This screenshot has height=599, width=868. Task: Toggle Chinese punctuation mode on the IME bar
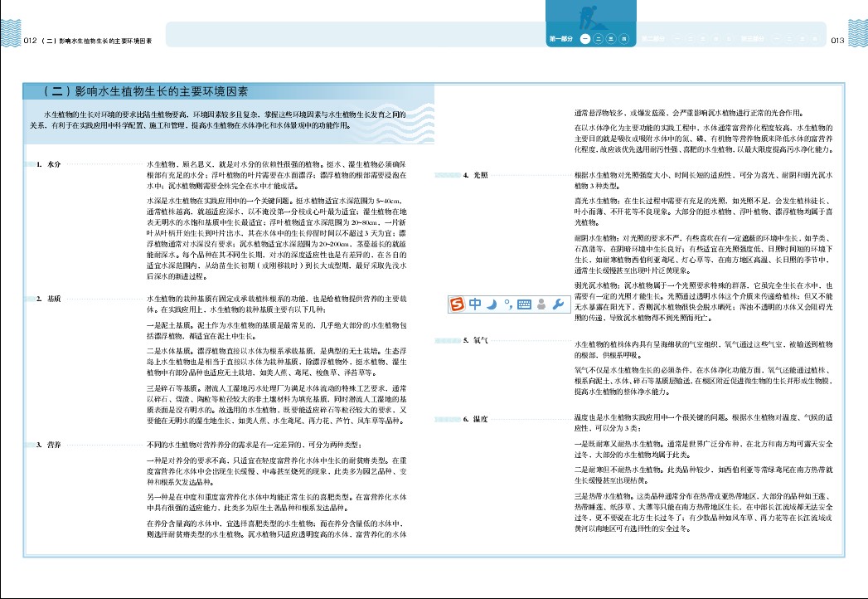507,304
